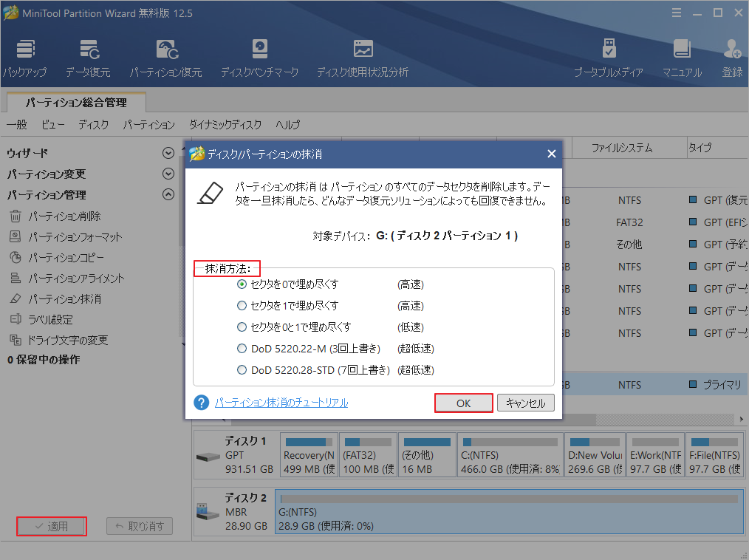Click the OK button
This screenshot has width=749, height=560.
click(x=463, y=403)
